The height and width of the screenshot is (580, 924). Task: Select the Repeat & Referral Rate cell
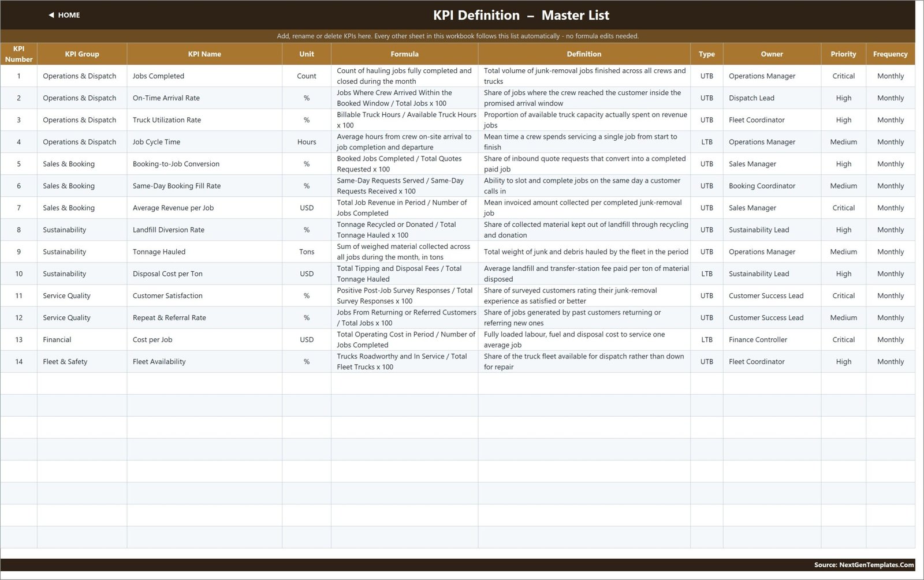204,317
